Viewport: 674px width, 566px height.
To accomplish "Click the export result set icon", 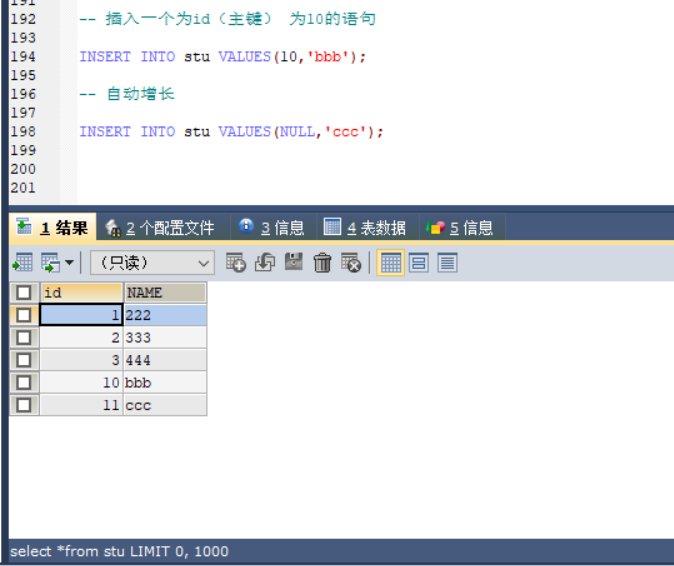I will [x=23, y=262].
